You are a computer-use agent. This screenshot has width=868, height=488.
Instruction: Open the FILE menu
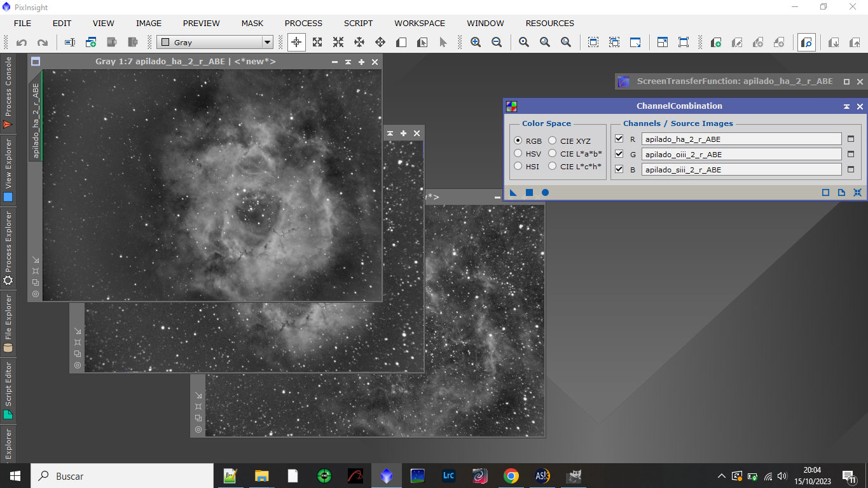click(22, 23)
